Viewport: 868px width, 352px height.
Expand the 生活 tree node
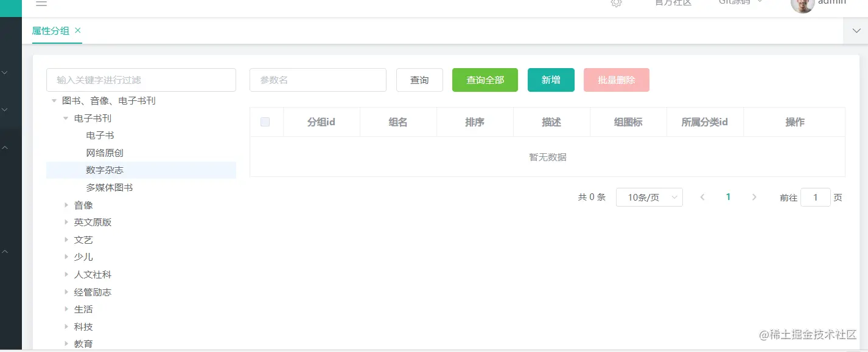click(x=66, y=309)
